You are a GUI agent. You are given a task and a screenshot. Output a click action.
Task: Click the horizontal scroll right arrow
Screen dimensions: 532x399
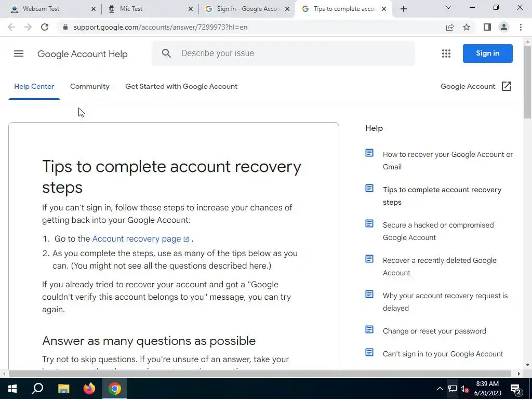pyautogui.click(x=519, y=374)
